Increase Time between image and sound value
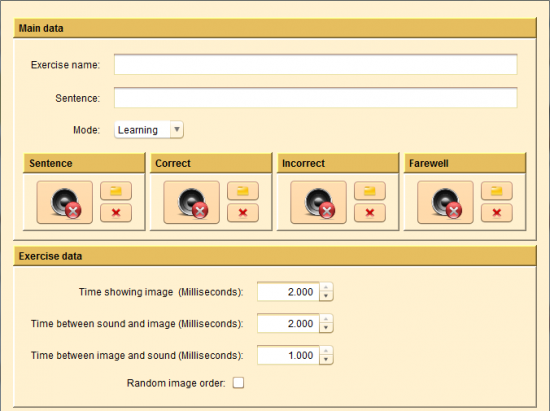550x411 pixels. [326, 351]
